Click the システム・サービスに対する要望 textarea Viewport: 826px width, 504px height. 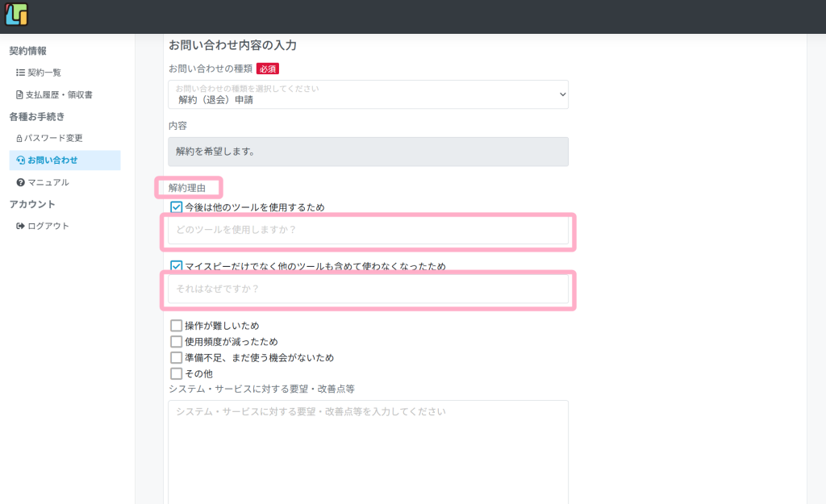[368, 452]
